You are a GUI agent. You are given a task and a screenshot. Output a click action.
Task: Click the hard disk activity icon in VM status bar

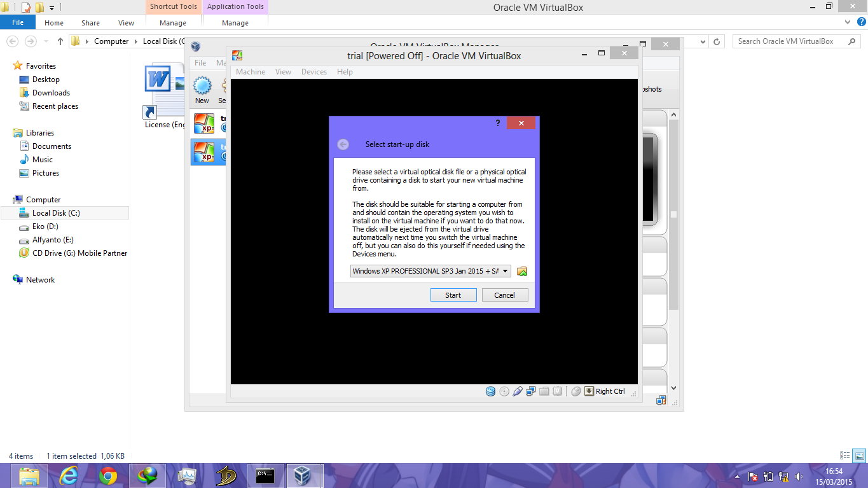click(490, 391)
